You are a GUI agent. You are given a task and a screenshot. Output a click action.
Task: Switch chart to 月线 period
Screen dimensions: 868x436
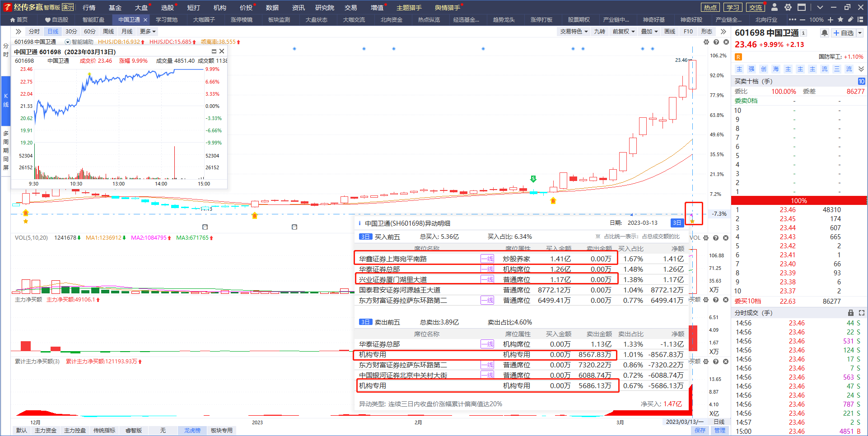(127, 32)
